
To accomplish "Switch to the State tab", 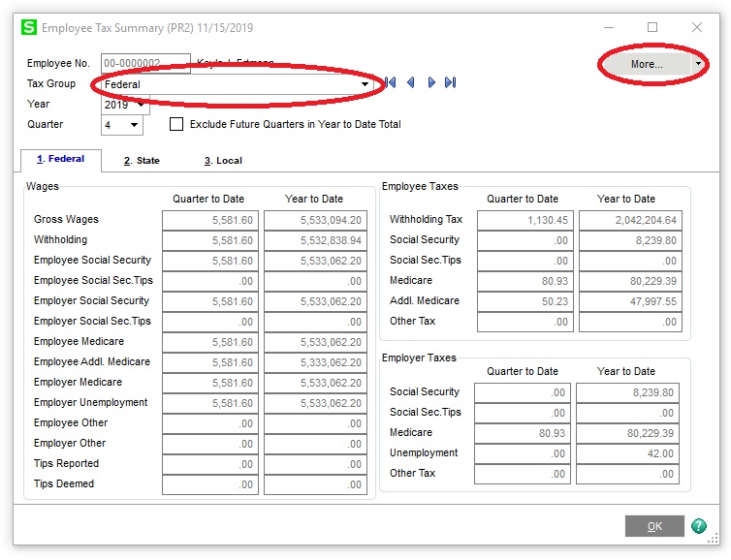I will (x=142, y=161).
